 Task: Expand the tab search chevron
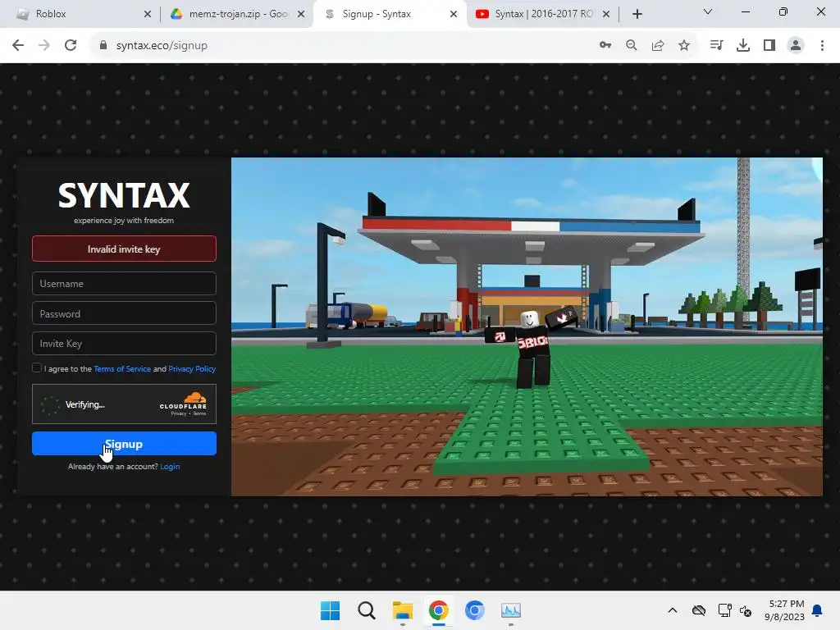tap(708, 11)
